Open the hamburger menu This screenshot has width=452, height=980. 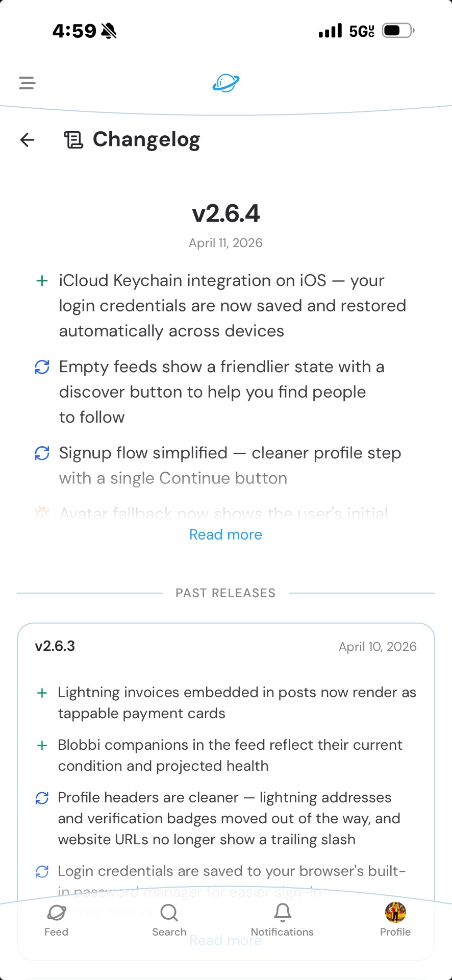(x=27, y=83)
